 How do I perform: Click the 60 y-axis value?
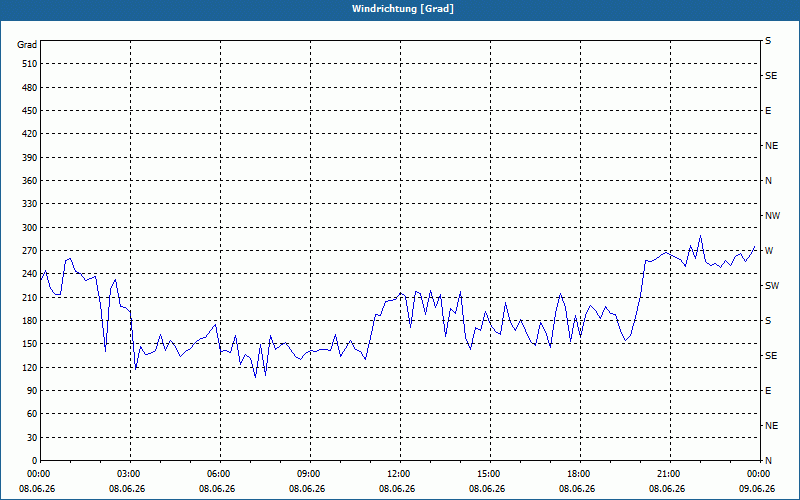tap(32, 414)
